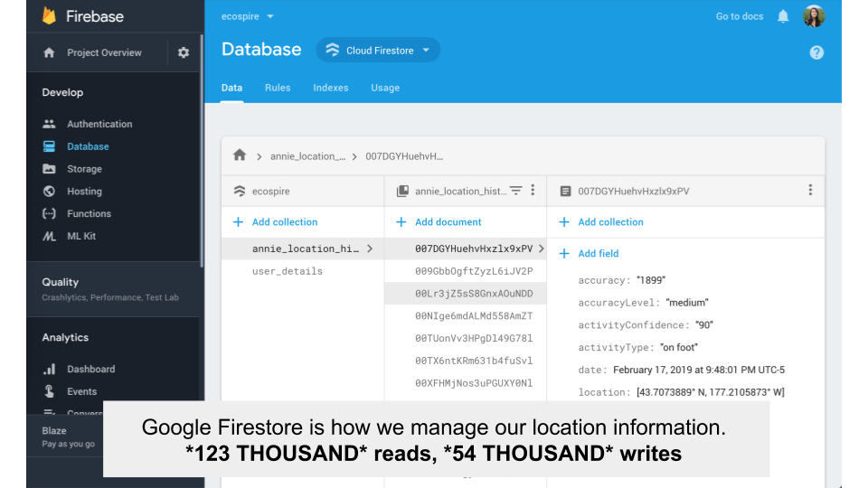The width and height of the screenshot is (868, 488).
Task: Switch to the Usage tab
Action: 385,88
